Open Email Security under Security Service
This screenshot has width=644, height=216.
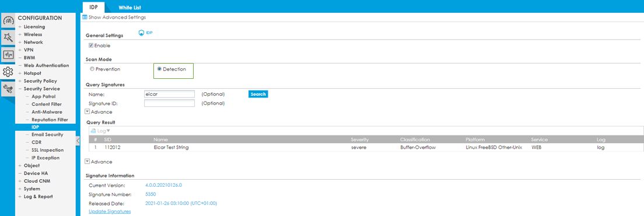point(47,135)
